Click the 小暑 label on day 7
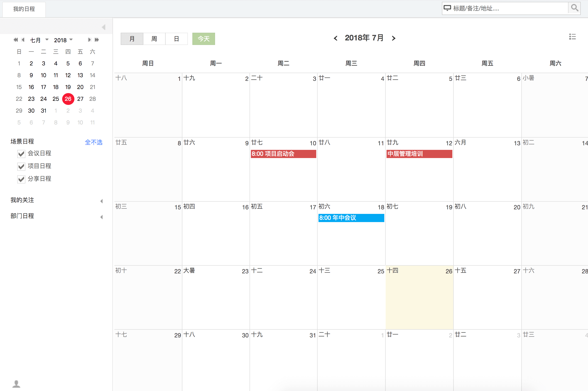Image resolution: width=588 pixels, height=391 pixels. pyautogui.click(x=528, y=78)
